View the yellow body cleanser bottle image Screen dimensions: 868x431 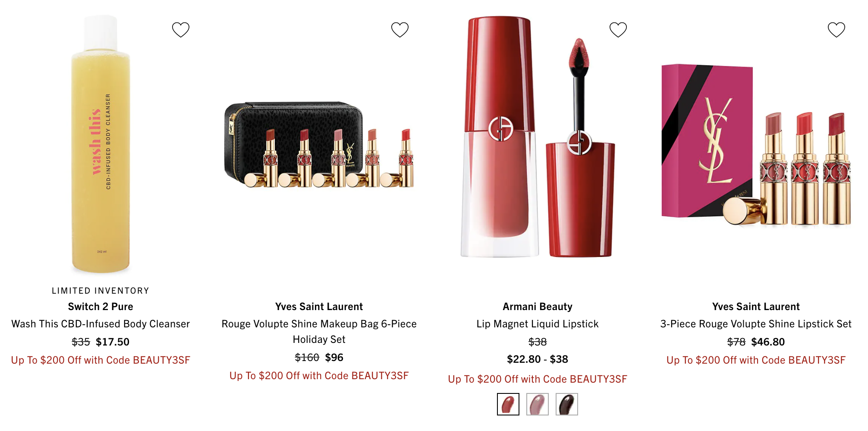(101, 145)
